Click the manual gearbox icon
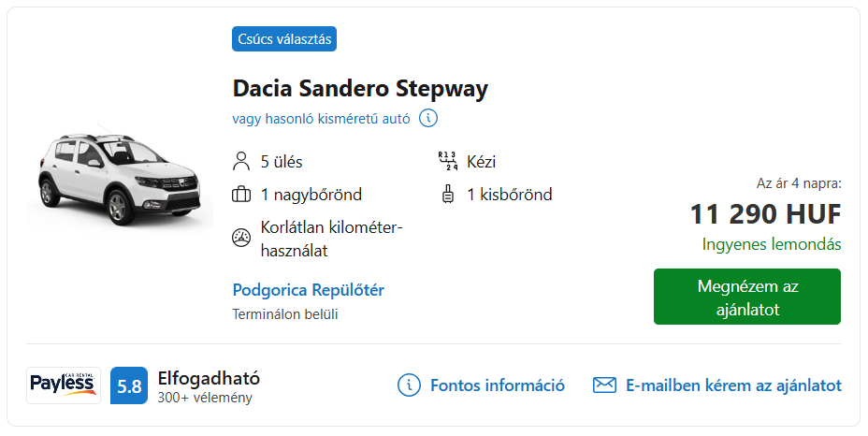Screen dimensions: 868x436 [447, 161]
